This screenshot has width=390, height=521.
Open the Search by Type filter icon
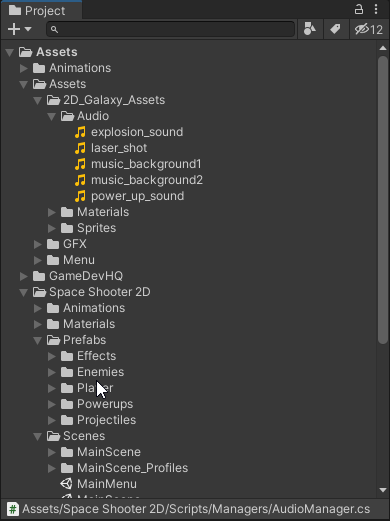tap(310, 29)
